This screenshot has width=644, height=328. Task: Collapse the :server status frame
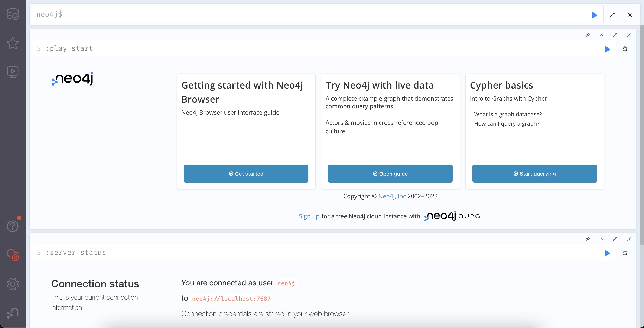pyautogui.click(x=601, y=239)
